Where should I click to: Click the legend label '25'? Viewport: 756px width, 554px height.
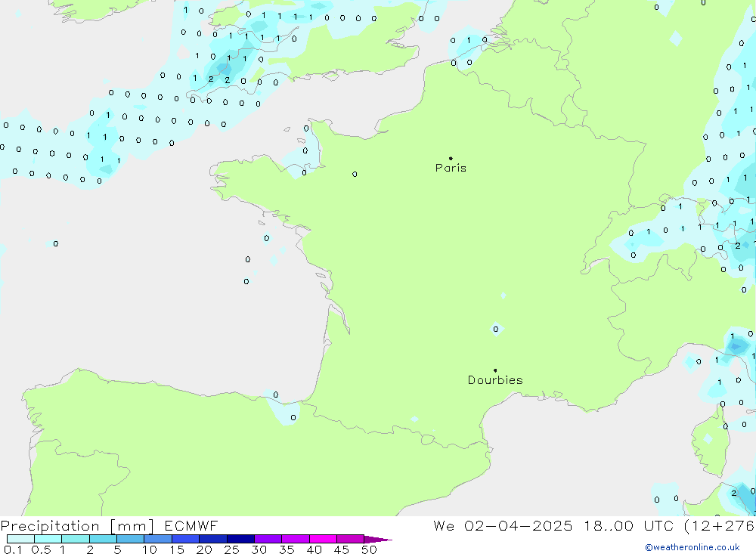coord(231,549)
